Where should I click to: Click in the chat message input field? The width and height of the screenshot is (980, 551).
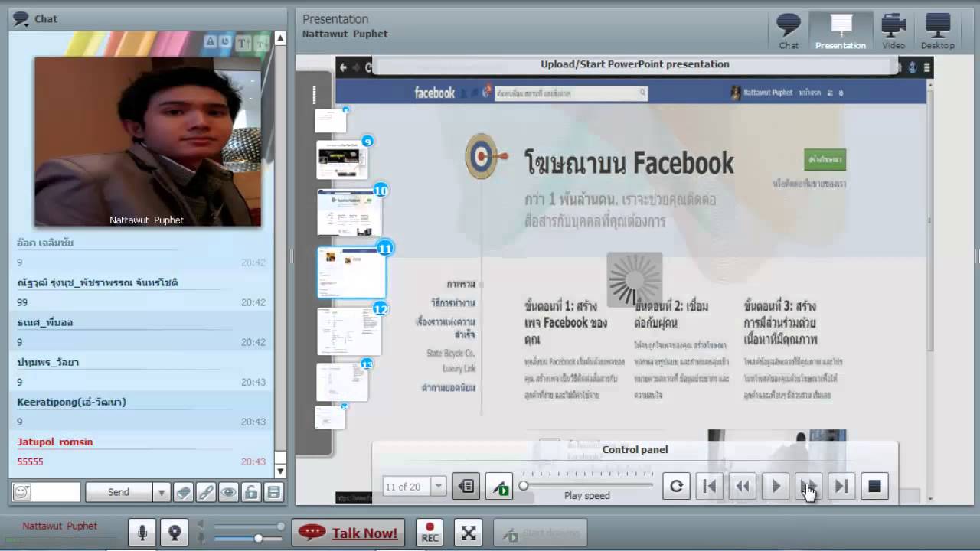click(x=55, y=492)
